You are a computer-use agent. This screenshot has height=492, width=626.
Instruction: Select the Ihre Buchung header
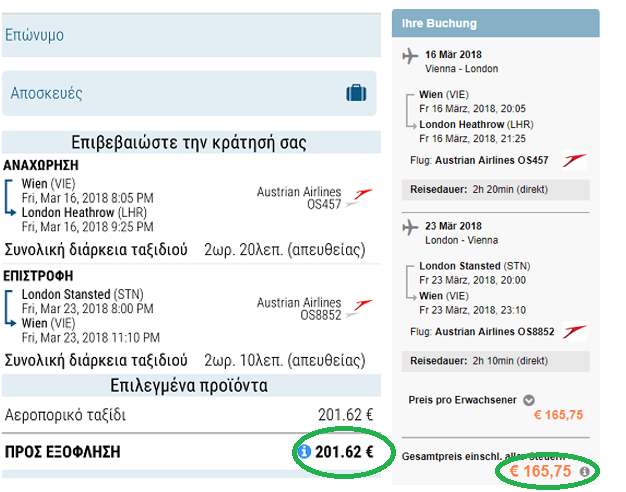coord(495,23)
